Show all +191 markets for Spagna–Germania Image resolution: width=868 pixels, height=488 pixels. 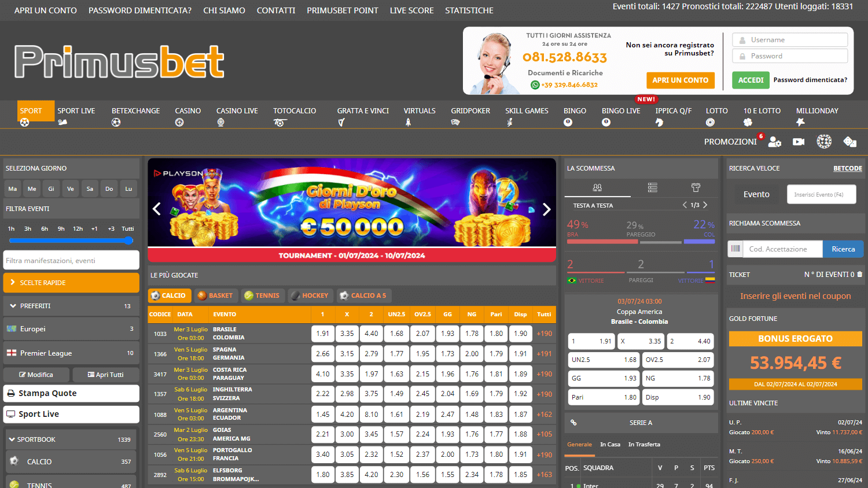(545, 354)
